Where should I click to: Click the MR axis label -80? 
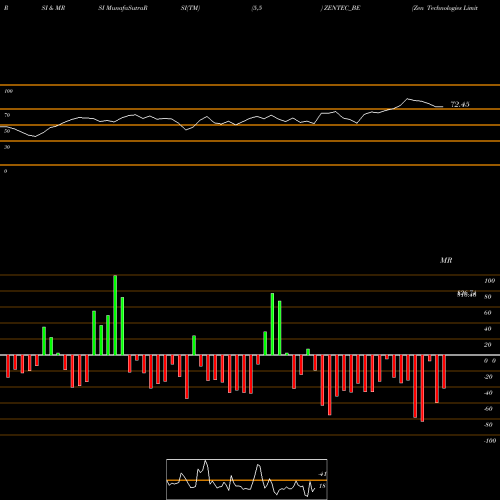[x=488, y=425]
